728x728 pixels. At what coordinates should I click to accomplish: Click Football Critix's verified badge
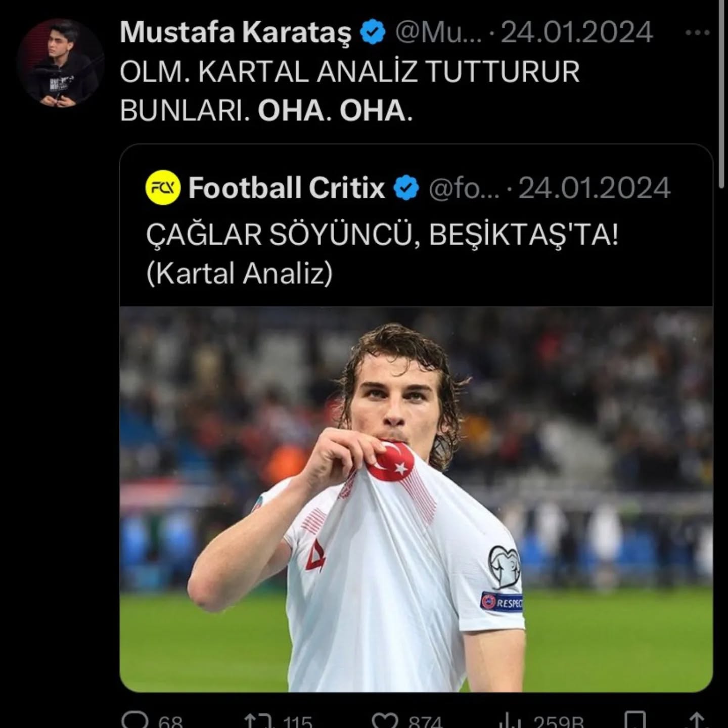coord(406,189)
